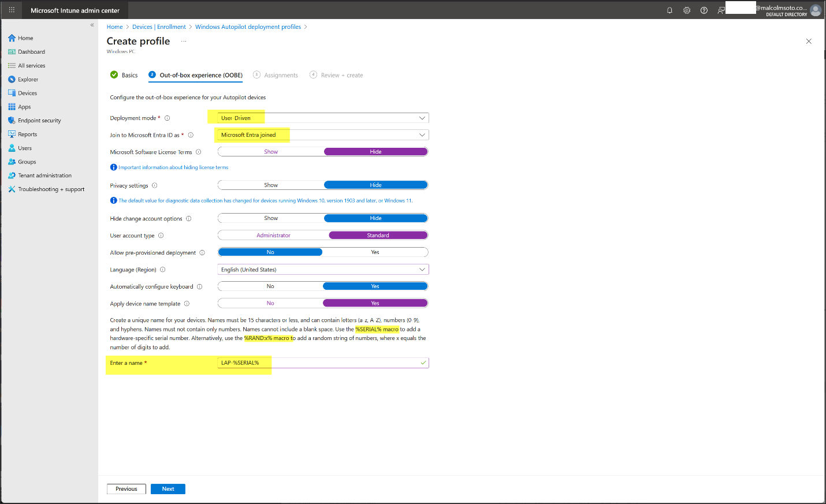The height and width of the screenshot is (504, 826).
Task: Click info icon next to Deployment mode
Action: pyautogui.click(x=168, y=118)
